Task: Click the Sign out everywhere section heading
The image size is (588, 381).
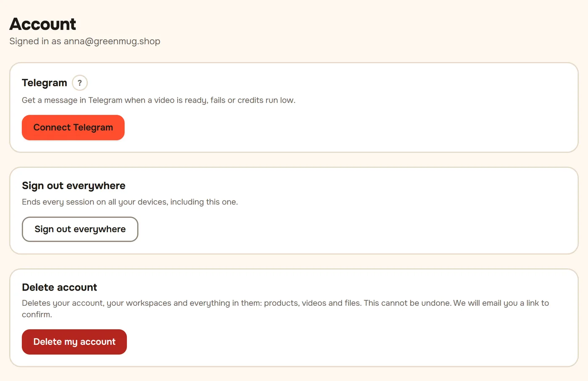Action: pyautogui.click(x=73, y=185)
